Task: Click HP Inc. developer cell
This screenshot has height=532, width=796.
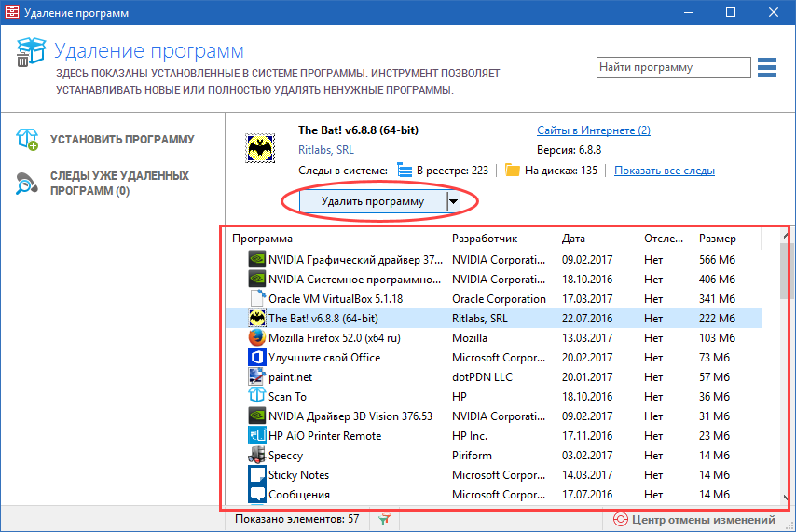Action: (470, 436)
